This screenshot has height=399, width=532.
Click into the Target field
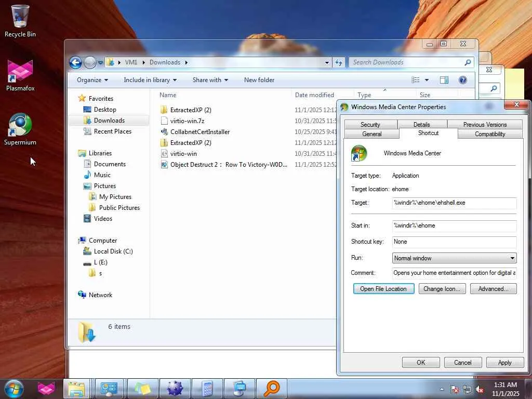click(454, 203)
